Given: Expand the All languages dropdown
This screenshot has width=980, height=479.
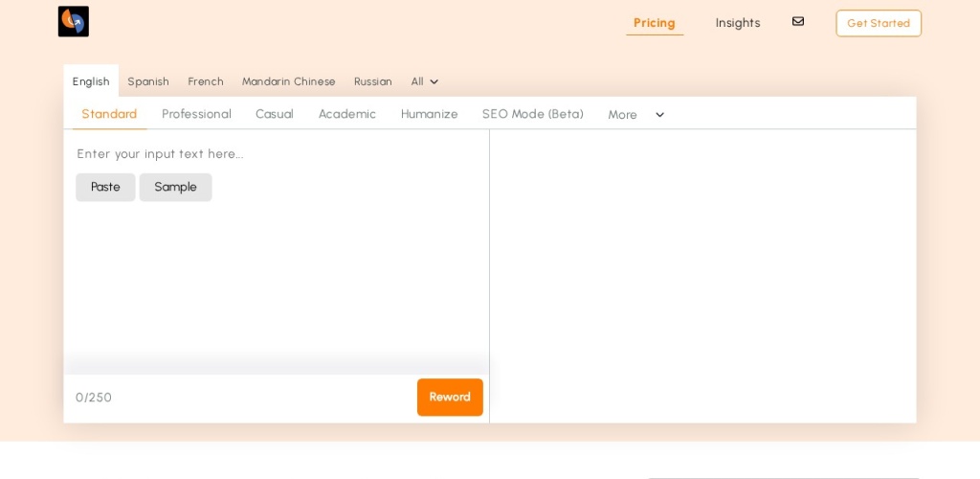Looking at the screenshot, I should point(425,81).
